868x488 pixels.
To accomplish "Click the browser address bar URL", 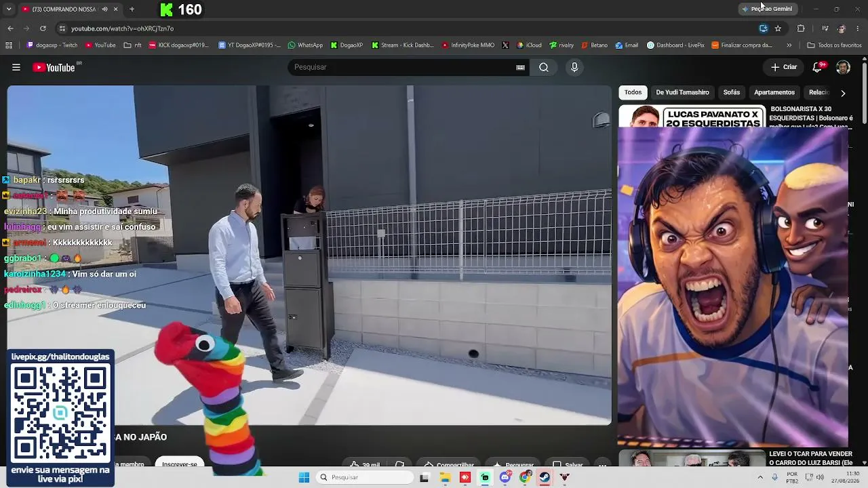I will 123,28.
